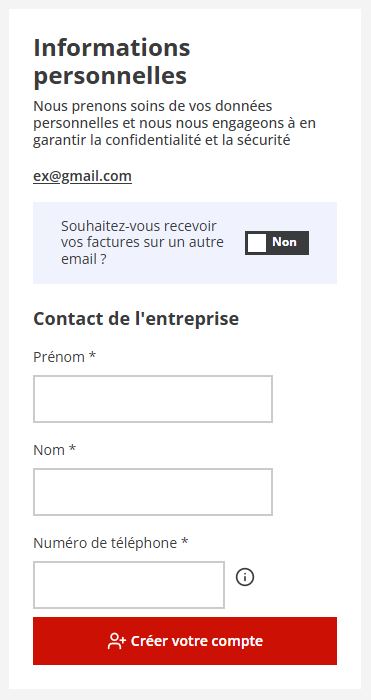Focus the Nom text field

click(153, 492)
